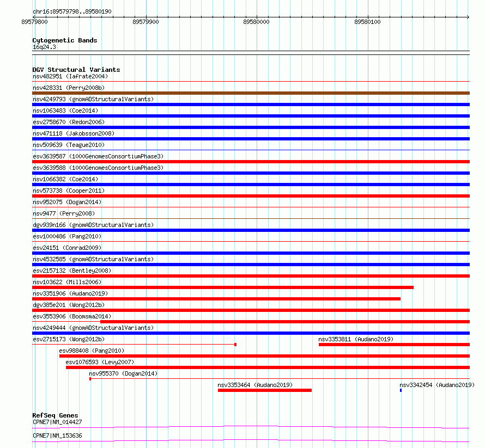Click the nsv1066382 (Coe2014) label
The height and width of the screenshot is (448, 485).
click(65, 179)
